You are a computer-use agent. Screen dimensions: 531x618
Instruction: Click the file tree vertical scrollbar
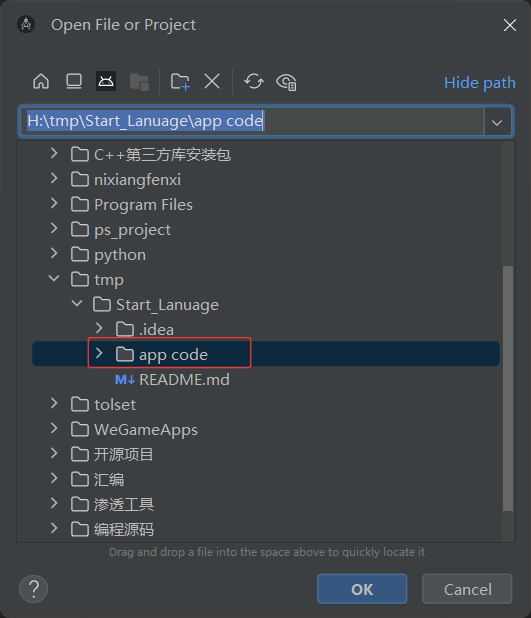508,388
